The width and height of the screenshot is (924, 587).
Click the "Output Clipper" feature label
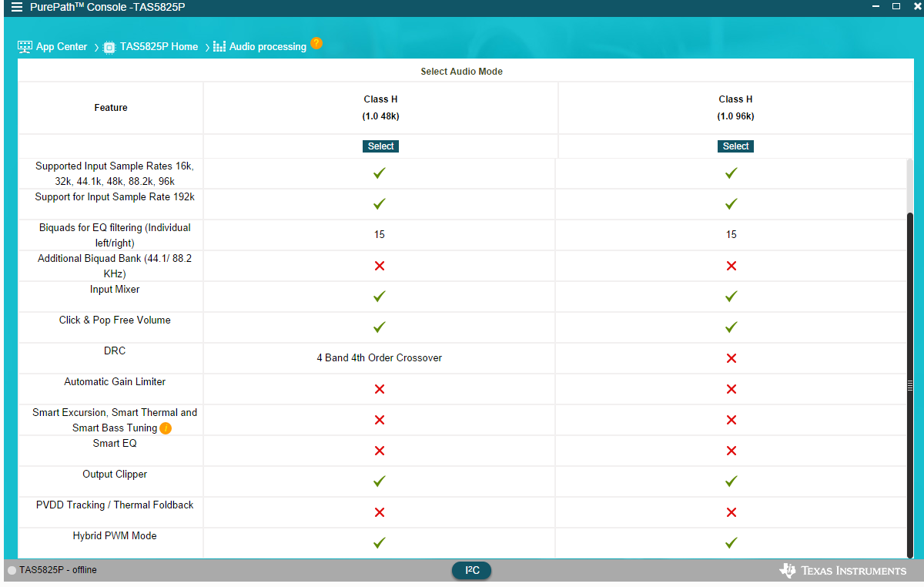click(x=115, y=475)
